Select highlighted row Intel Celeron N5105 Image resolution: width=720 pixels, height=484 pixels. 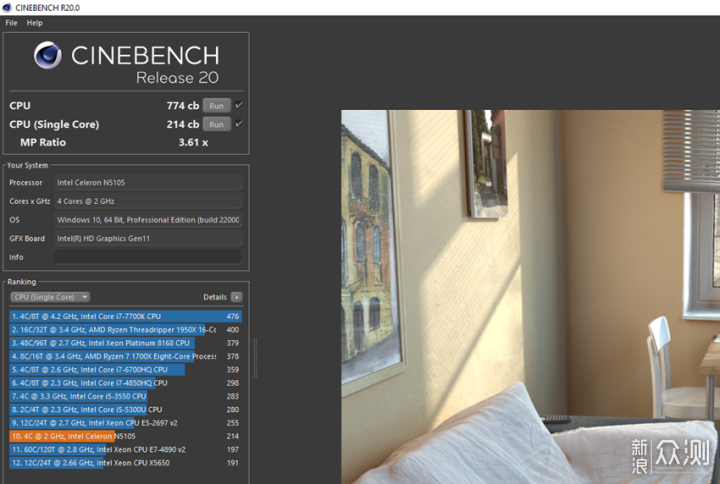[125, 436]
